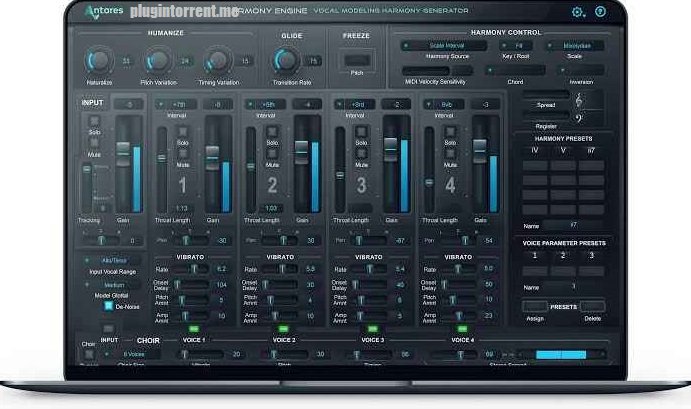Mute the Input channel
Viewport: 691px width, 409px height.
pos(94,143)
